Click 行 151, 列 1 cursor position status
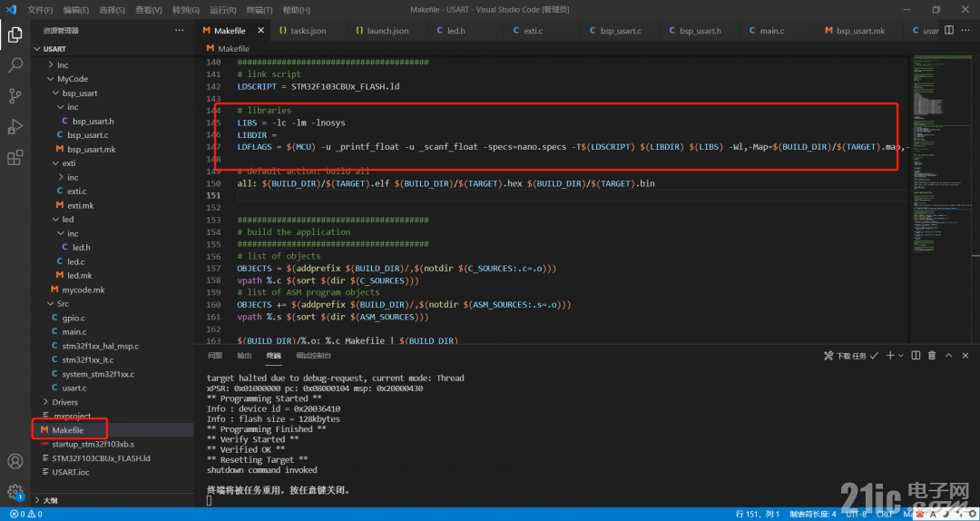980x521 pixels. 758,514
